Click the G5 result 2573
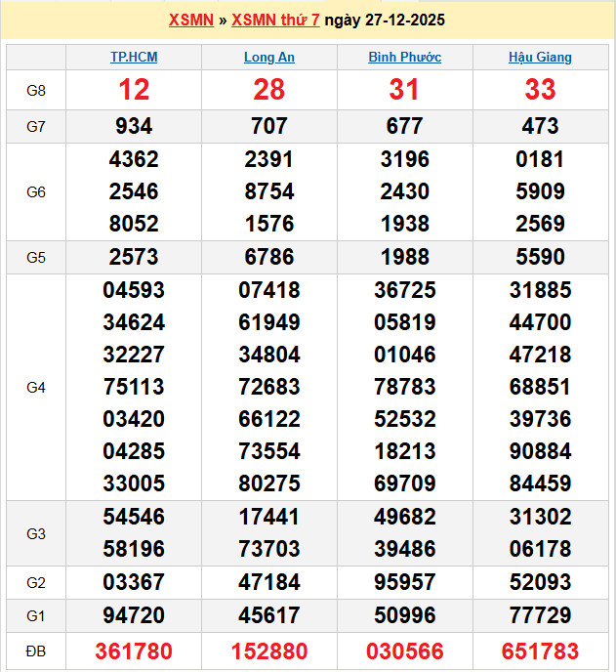Viewport: 616px width, 672px height. click(x=134, y=258)
